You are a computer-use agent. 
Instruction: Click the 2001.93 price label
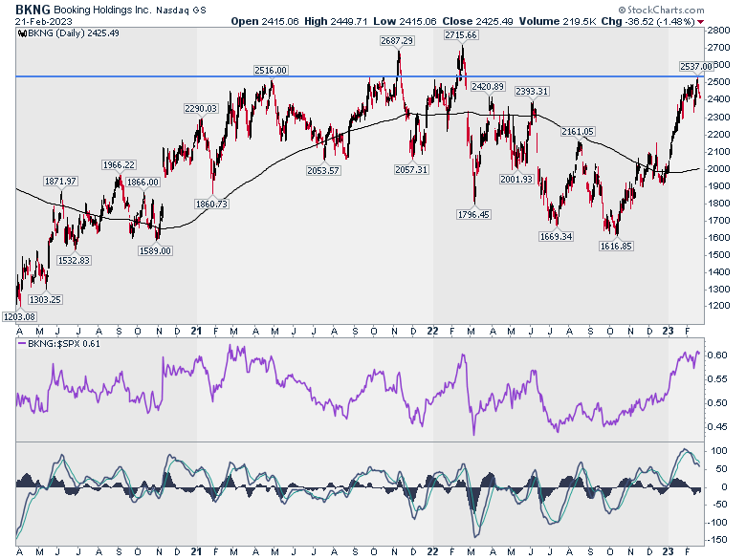tap(516, 180)
